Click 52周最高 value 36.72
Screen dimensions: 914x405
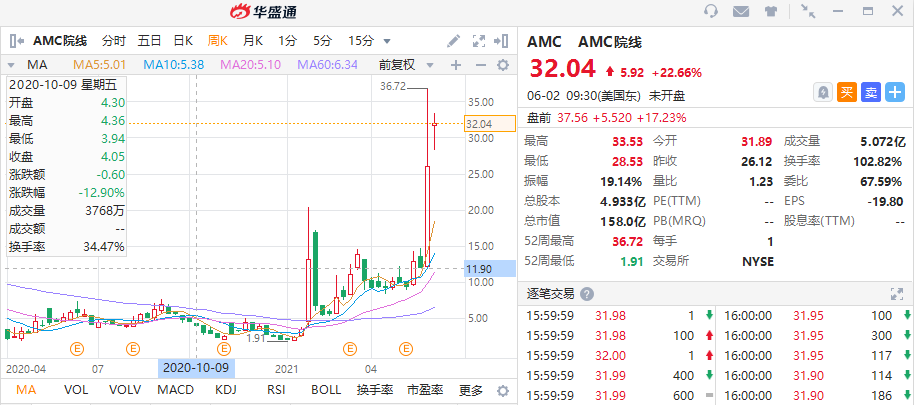[x=628, y=241]
